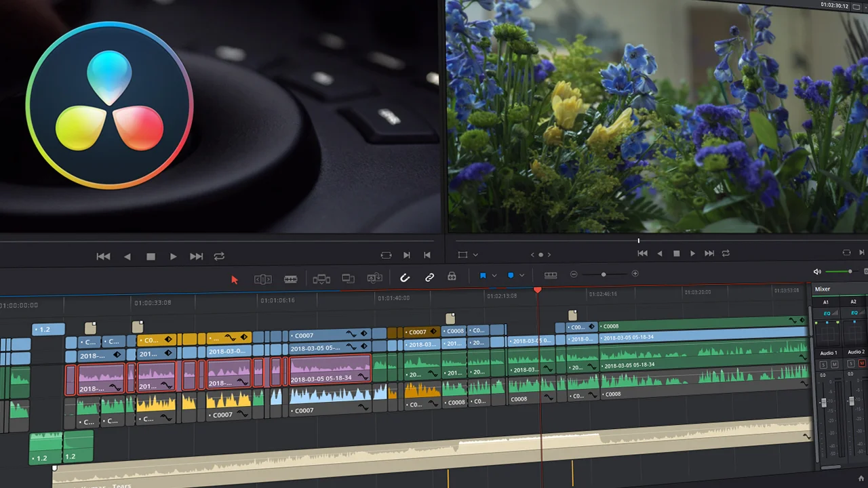Go to previous edit in source viewer
The image size is (868, 488).
pos(427,256)
